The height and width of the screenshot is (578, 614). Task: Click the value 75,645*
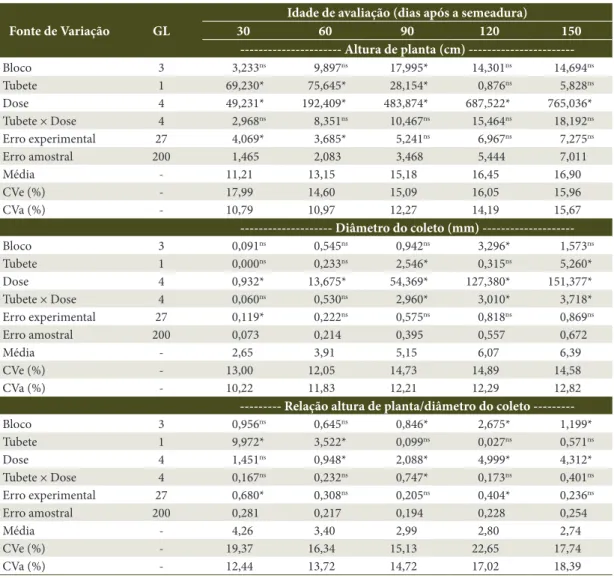click(327, 85)
